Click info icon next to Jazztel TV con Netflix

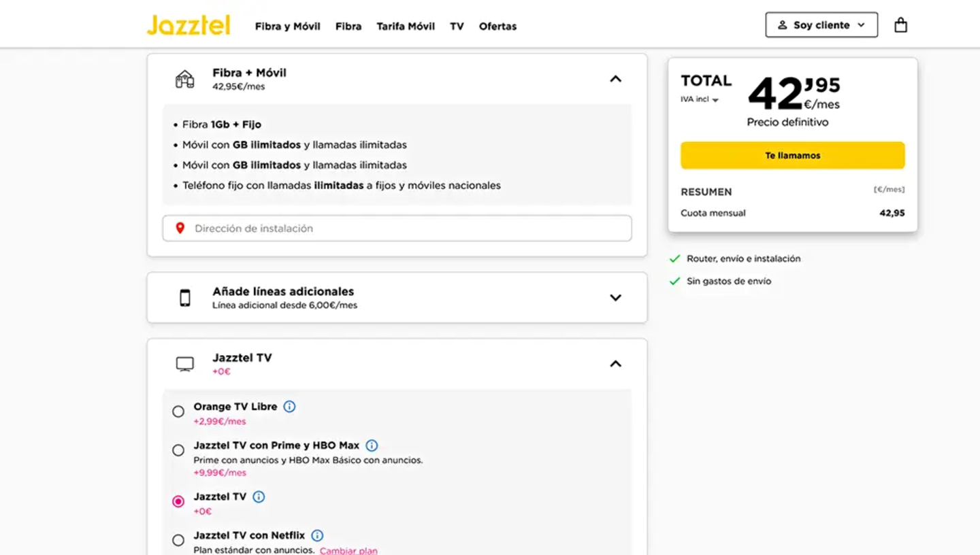tap(317, 536)
